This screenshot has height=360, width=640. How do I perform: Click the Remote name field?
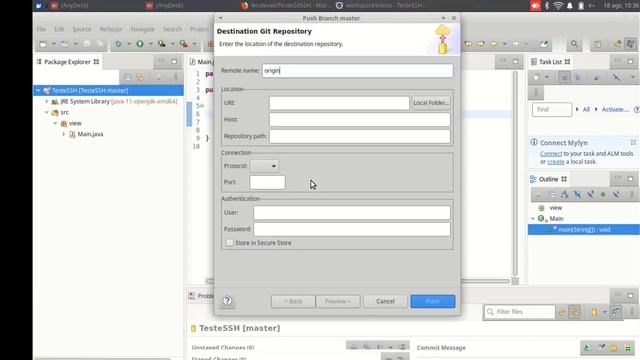[358, 71]
